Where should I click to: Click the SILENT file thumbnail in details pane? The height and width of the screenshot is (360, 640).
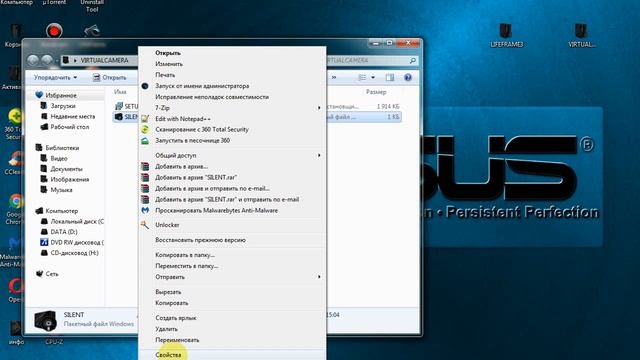[45, 321]
